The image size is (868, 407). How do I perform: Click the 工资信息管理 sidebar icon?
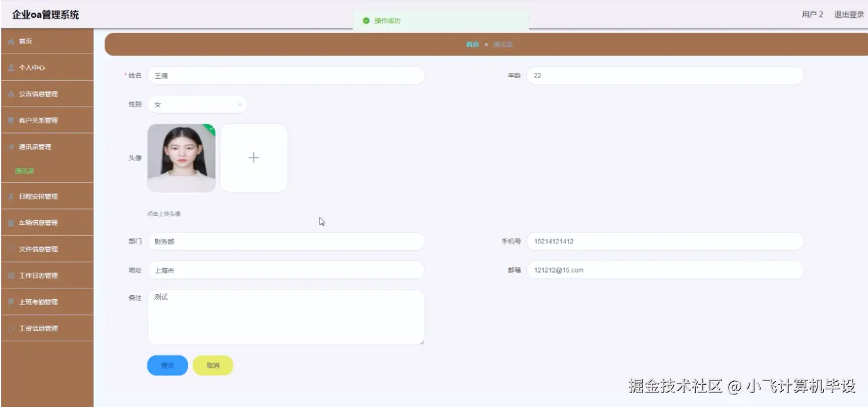(11, 329)
